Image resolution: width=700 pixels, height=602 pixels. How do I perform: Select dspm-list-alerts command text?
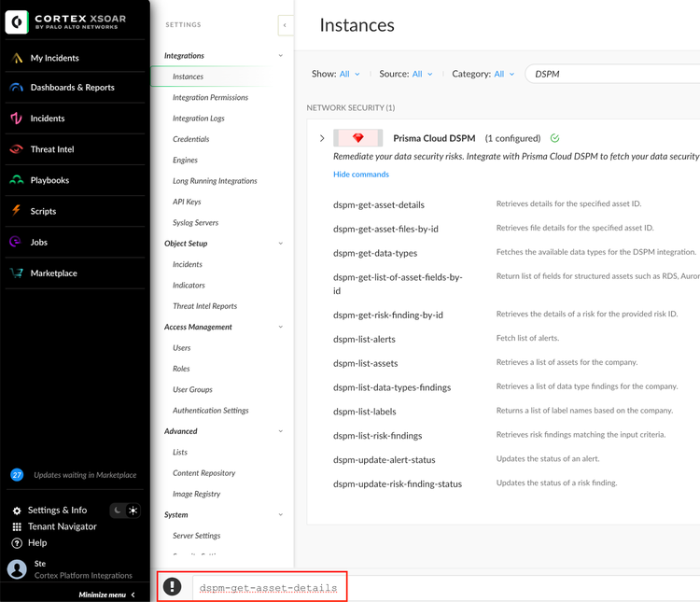tap(364, 340)
